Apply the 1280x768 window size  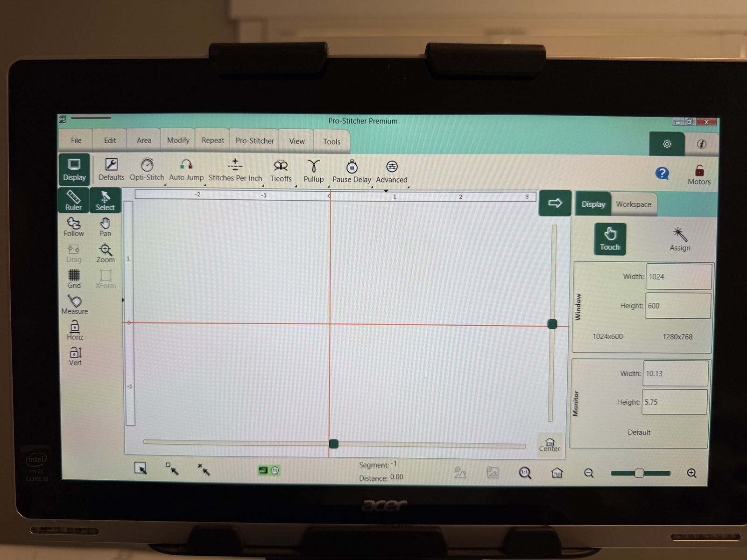677,336
